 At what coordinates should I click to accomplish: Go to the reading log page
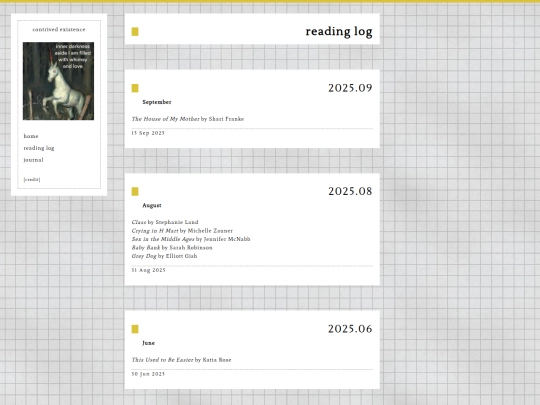[x=39, y=148]
